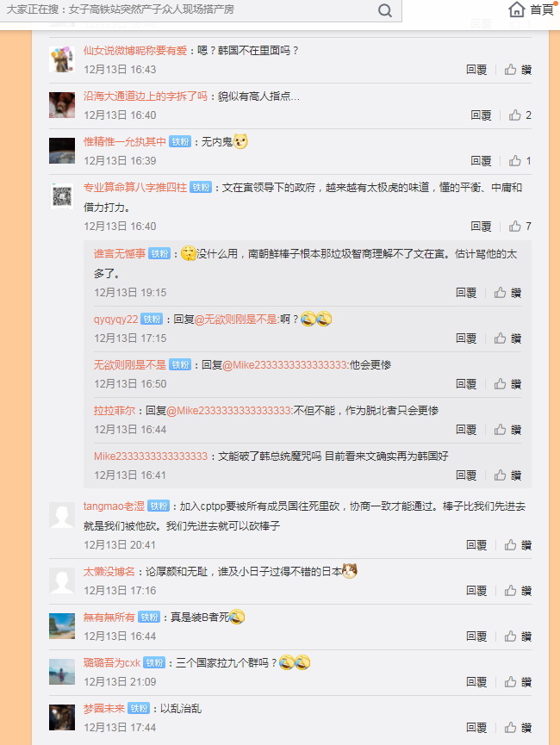
Task: Like Mike2333333333333333's reply
Action: pyautogui.click(x=507, y=475)
